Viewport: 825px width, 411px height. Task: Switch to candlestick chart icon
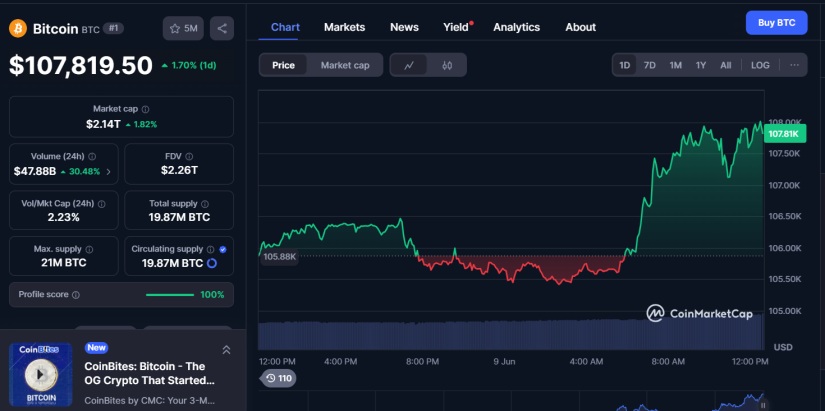[x=447, y=65]
